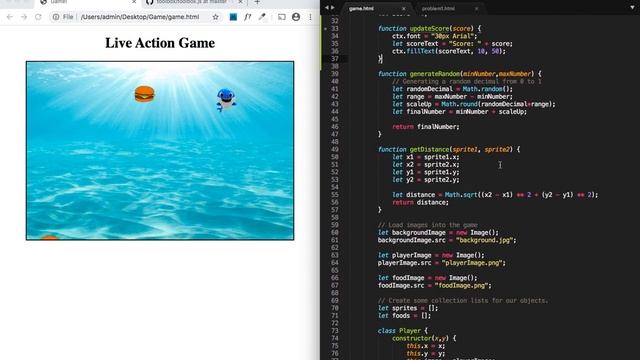The width and height of the screenshot is (640, 360).
Task: Open the editor tab list dropdown arrow
Action: point(632,7)
